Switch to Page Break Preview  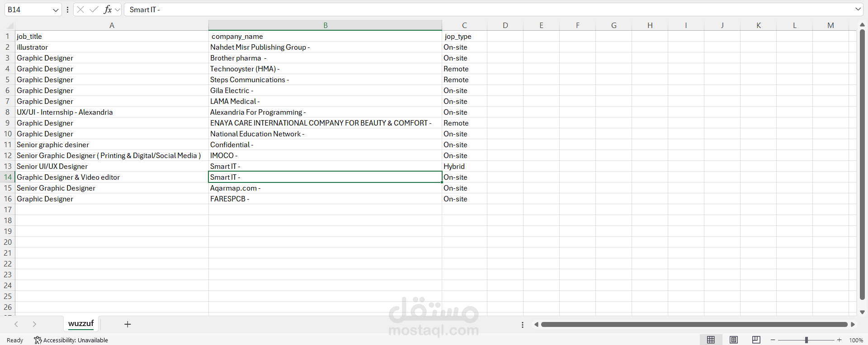coord(756,340)
